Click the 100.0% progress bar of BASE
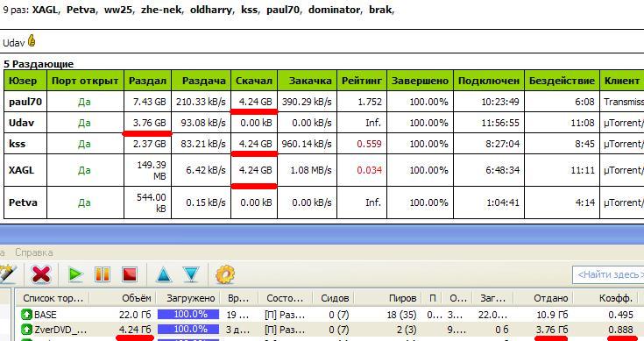644x341 pixels. coord(188,315)
